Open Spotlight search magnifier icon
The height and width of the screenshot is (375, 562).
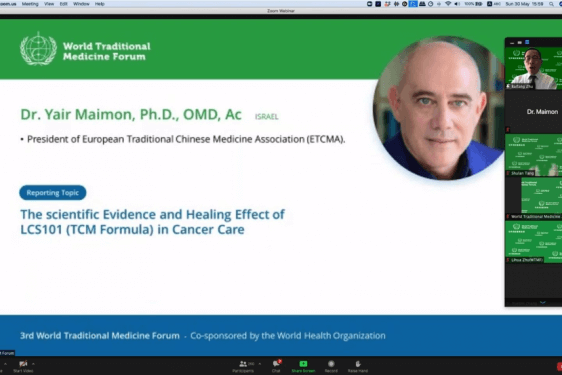pos(551,4)
